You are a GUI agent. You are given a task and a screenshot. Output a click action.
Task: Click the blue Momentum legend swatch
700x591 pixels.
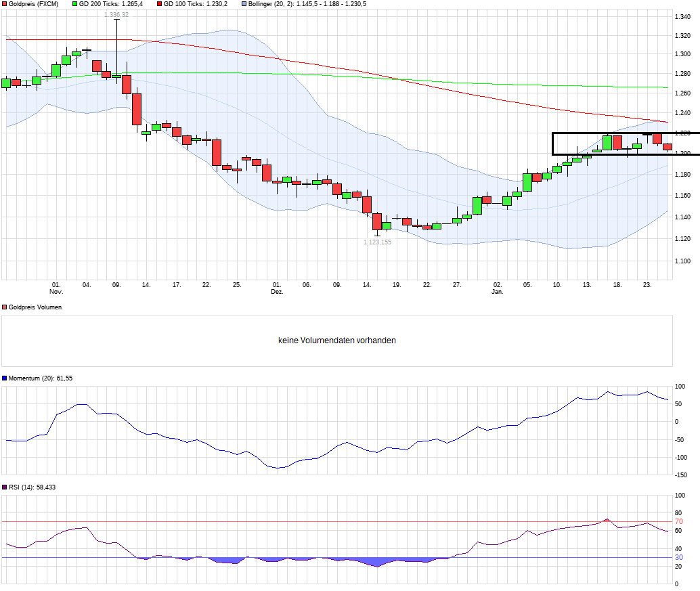[x=5, y=378]
